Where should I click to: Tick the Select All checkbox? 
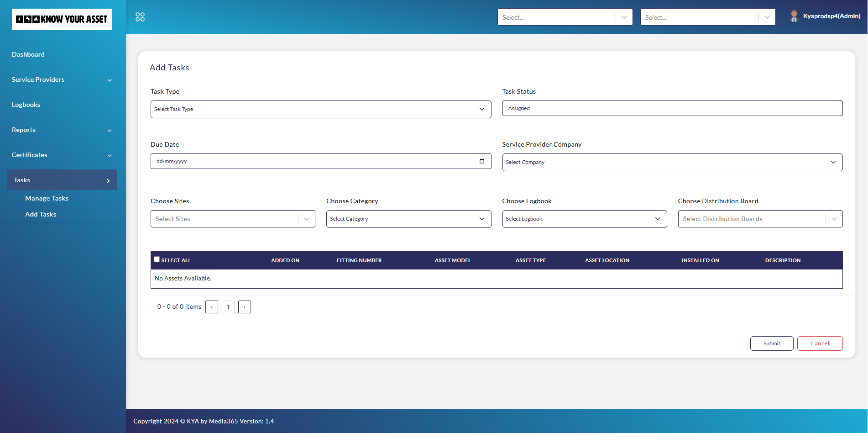click(157, 259)
